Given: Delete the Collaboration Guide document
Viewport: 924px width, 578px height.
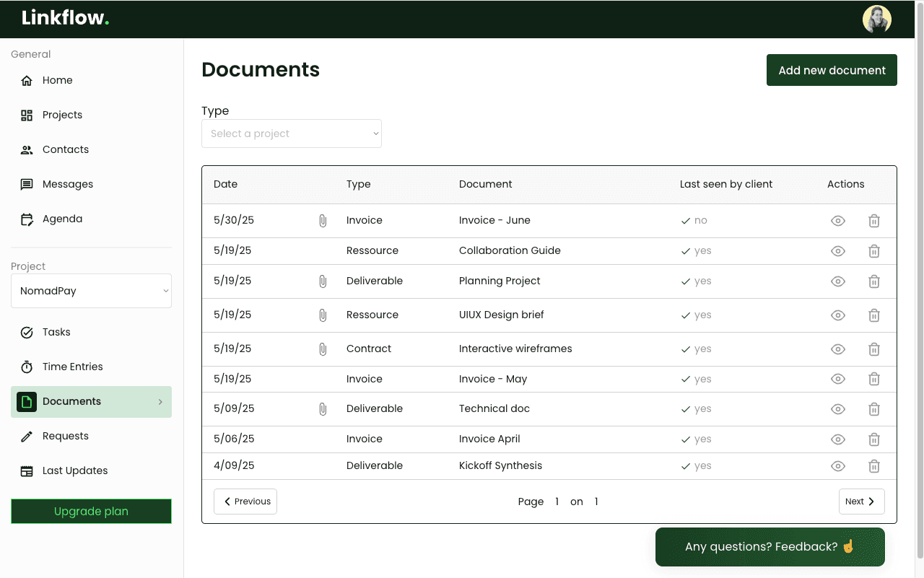Looking at the screenshot, I should click(873, 251).
